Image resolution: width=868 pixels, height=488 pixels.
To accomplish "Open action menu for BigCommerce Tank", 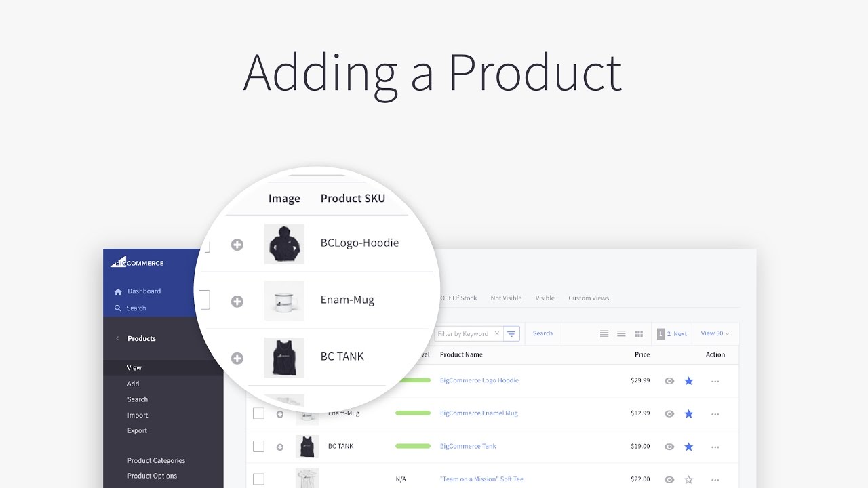I will click(715, 447).
